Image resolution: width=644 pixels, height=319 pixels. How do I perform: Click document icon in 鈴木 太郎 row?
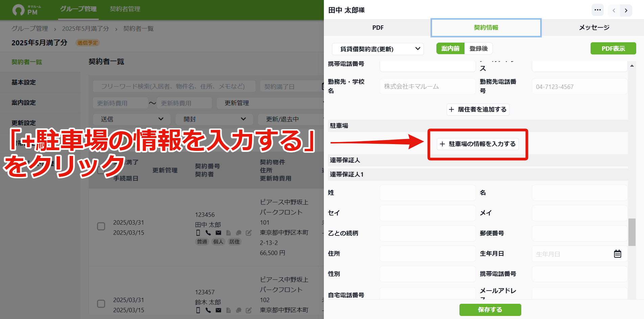[229, 310]
